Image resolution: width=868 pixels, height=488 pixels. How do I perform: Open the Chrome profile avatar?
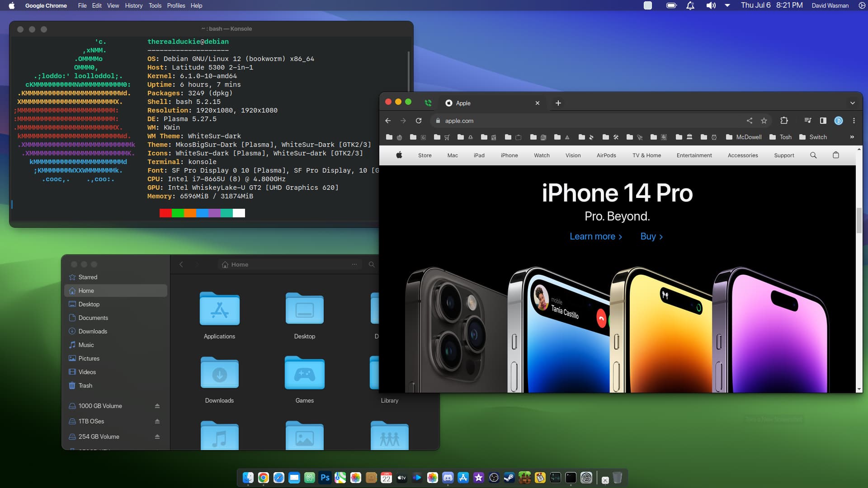(839, 121)
